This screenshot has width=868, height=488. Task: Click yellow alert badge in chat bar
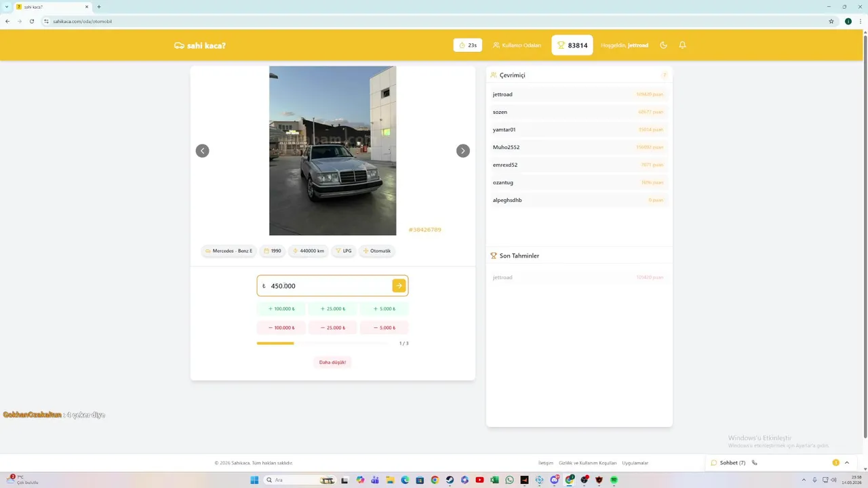835,463
